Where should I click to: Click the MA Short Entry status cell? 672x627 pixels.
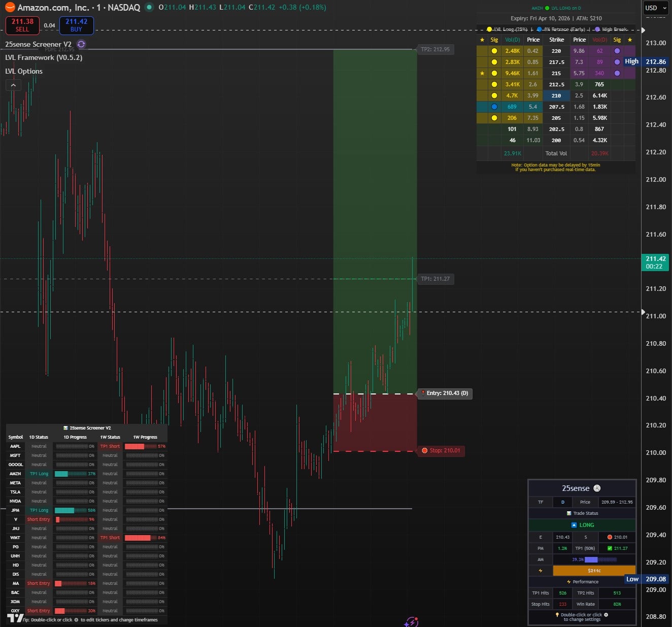point(39,583)
